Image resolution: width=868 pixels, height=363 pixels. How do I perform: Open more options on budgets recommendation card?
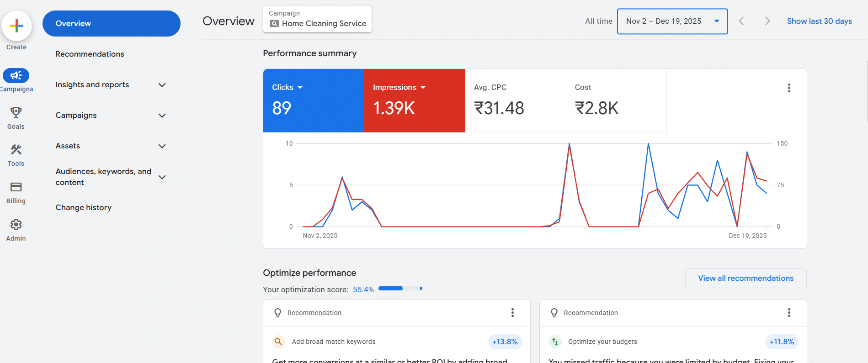(789, 313)
